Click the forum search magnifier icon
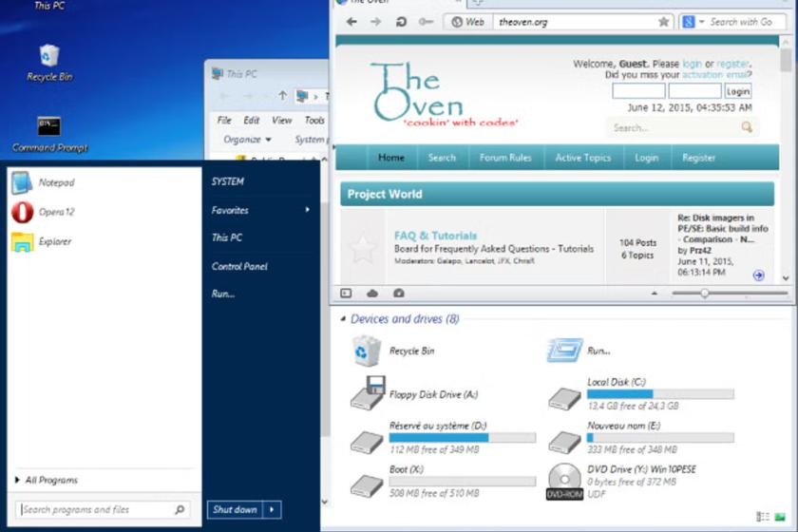This screenshot has width=798, height=532. coord(747,127)
